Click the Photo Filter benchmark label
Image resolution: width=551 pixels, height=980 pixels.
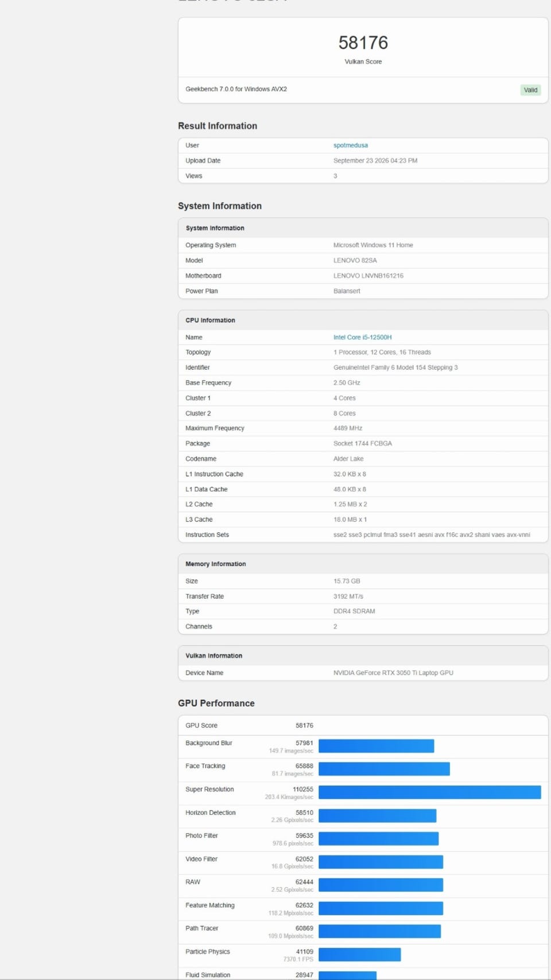pos(201,836)
